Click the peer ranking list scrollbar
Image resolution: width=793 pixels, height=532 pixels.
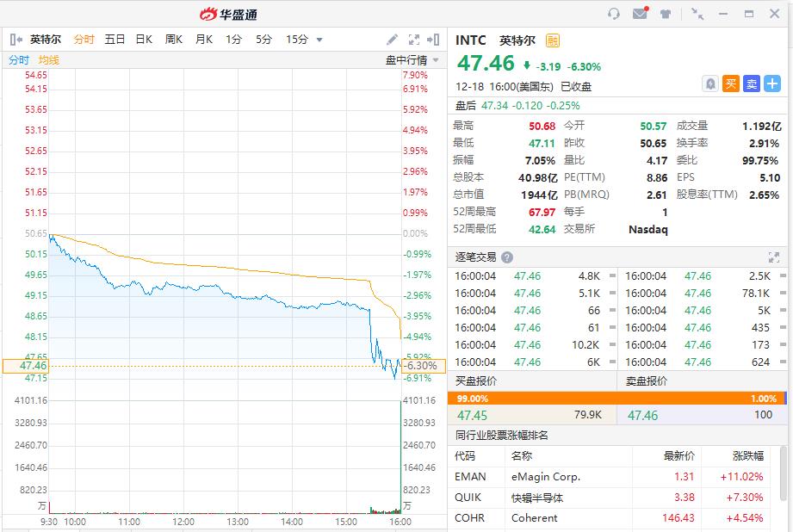(x=784, y=473)
